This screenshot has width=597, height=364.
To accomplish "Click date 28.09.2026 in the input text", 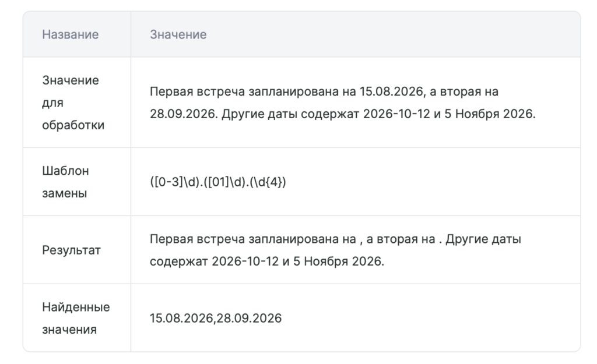I will 184,114.
